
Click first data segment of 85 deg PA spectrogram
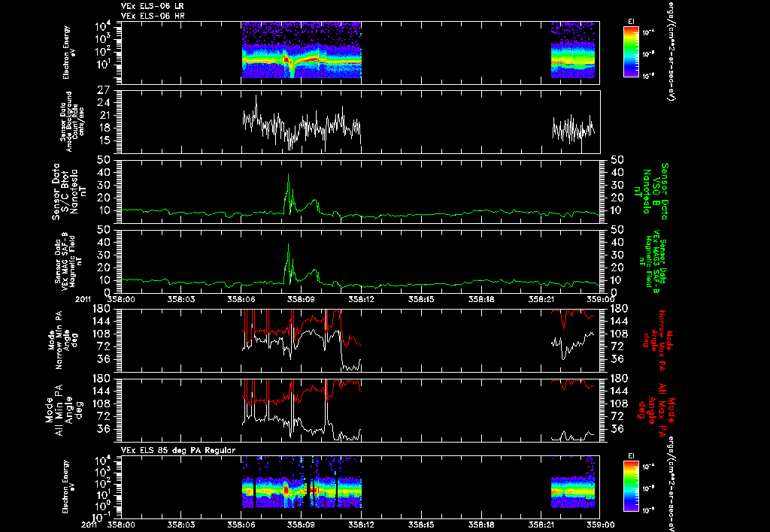[302, 482]
